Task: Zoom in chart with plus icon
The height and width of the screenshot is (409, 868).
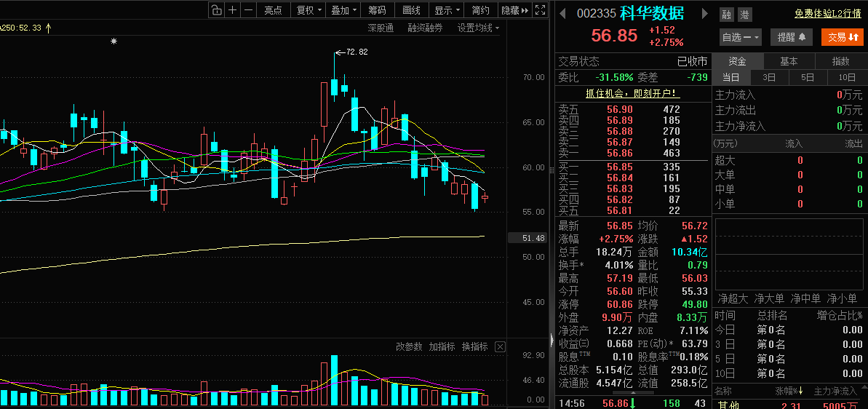Action: click(x=233, y=10)
